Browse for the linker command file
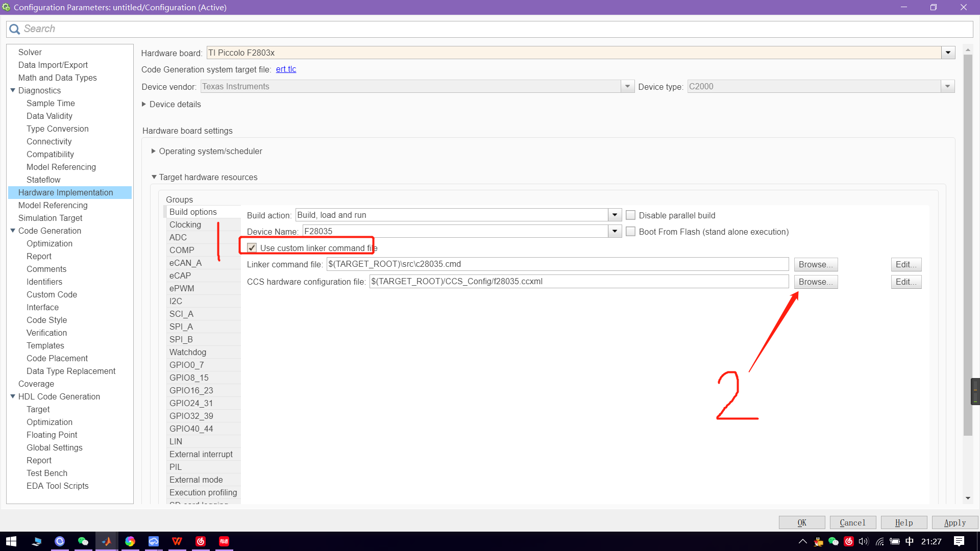980x551 pixels. [815, 264]
